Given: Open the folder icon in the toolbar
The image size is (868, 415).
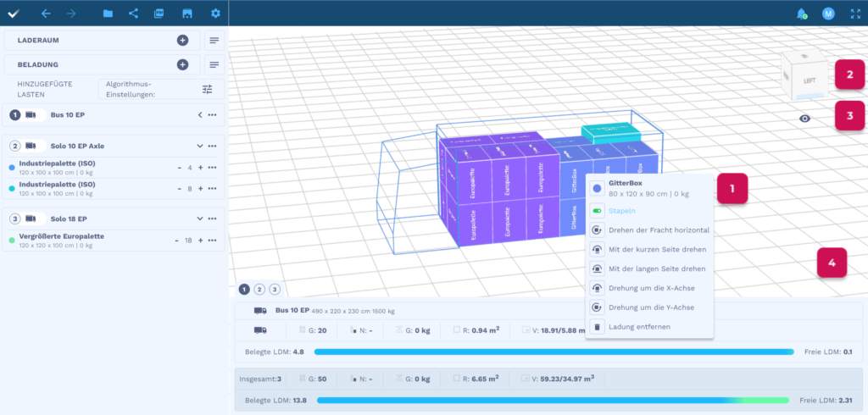Looking at the screenshot, I should click(x=108, y=14).
